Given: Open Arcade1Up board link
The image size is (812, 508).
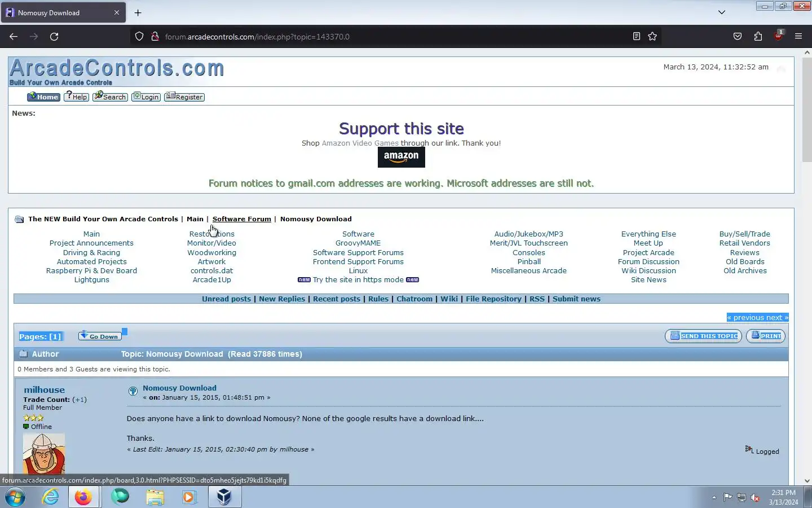Looking at the screenshot, I should 211,279.
